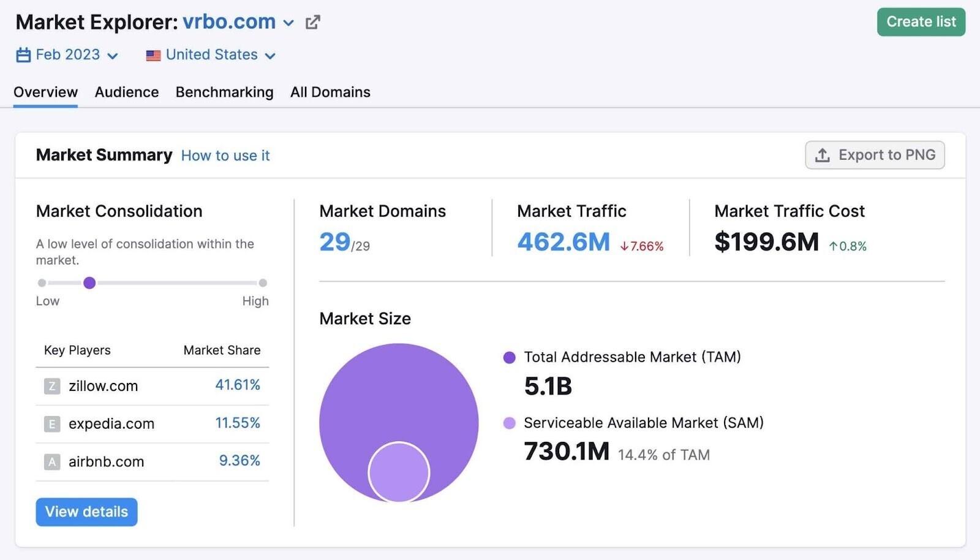Click the High end dot of consolidation slider
The image size is (980, 560).
[263, 283]
